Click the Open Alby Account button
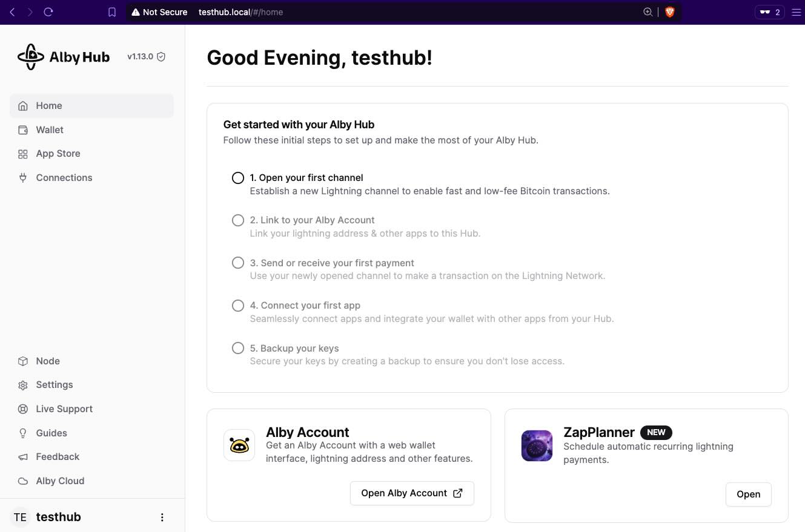 tap(412, 493)
